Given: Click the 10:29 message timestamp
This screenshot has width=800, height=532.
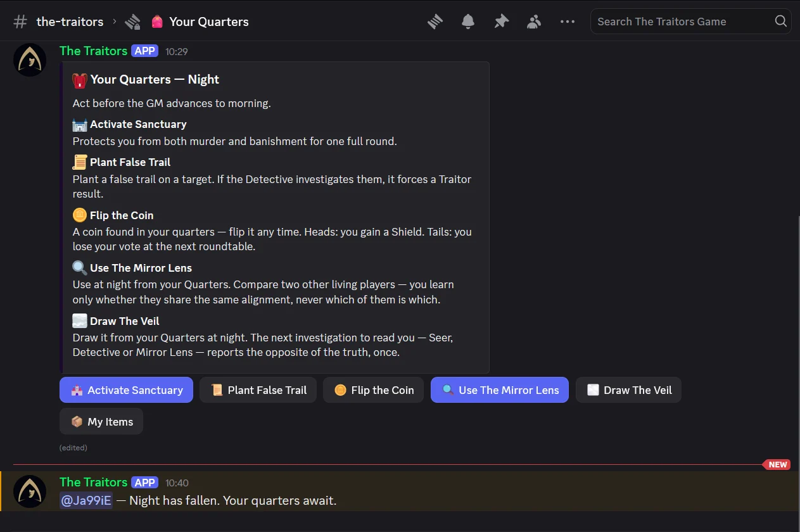Looking at the screenshot, I should point(177,51).
